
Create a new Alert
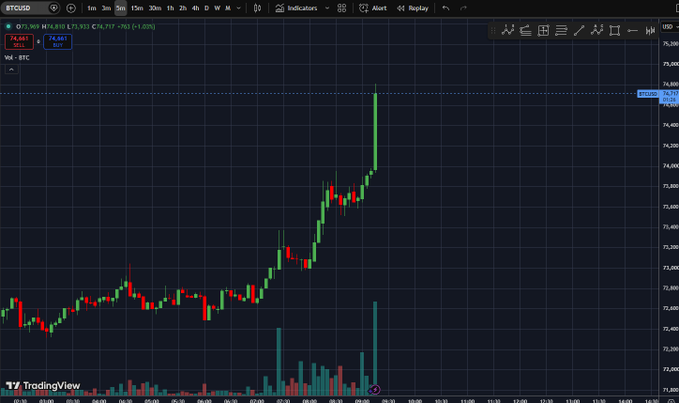(x=373, y=8)
